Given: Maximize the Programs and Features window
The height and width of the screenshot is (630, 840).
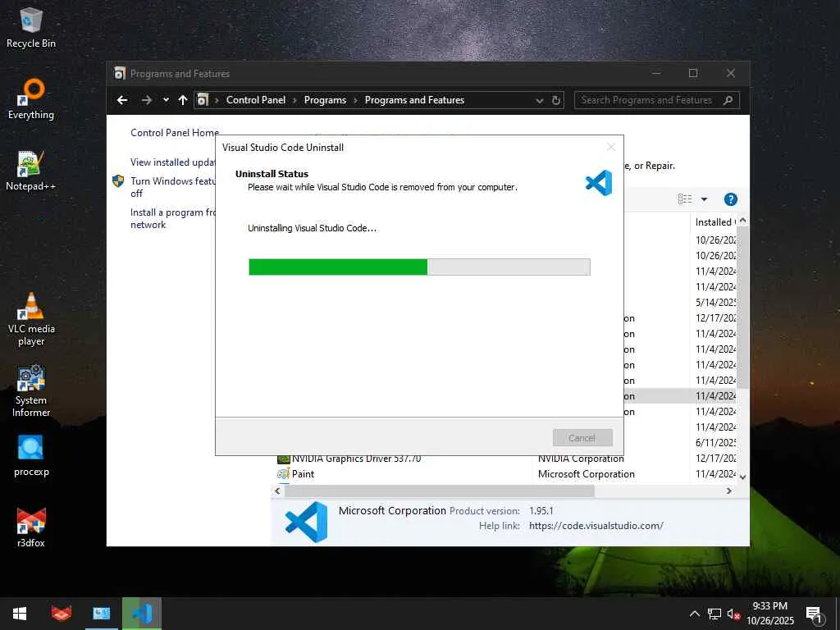Looking at the screenshot, I should (x=692, y=73).
